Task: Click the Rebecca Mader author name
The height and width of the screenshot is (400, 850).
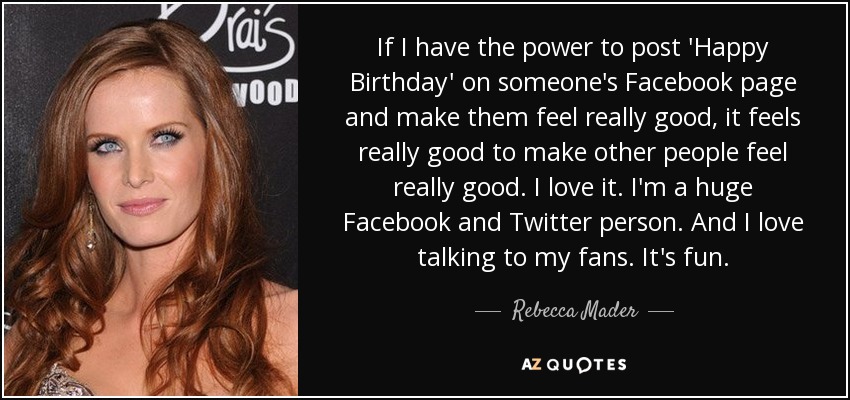Action: pyautogui.click(x=575, y=313)
